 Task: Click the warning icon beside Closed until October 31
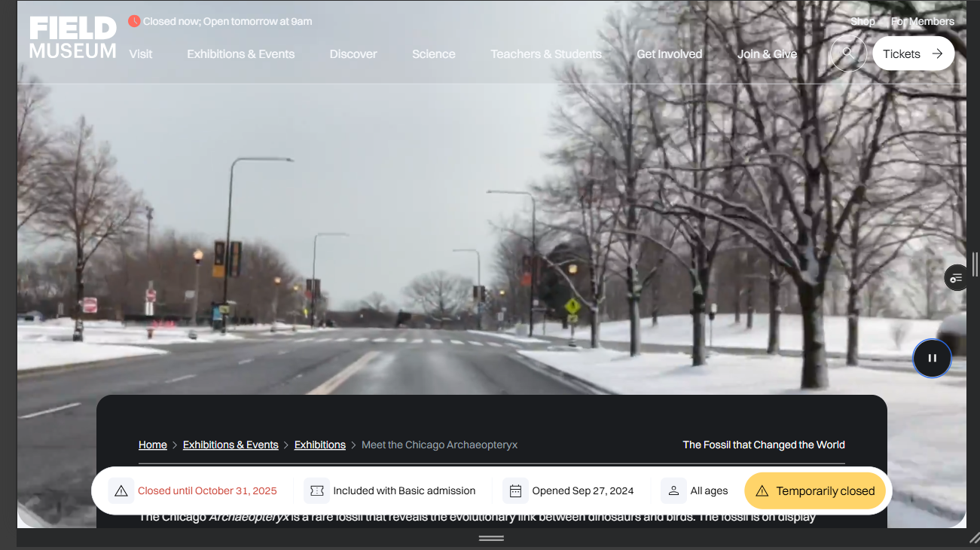click(x=121, y=491)
